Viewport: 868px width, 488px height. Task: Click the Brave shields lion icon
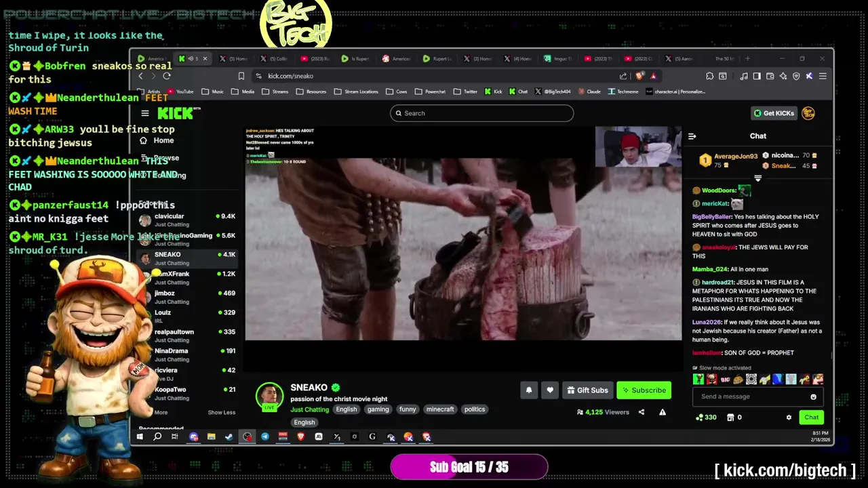tap(639, 76)
